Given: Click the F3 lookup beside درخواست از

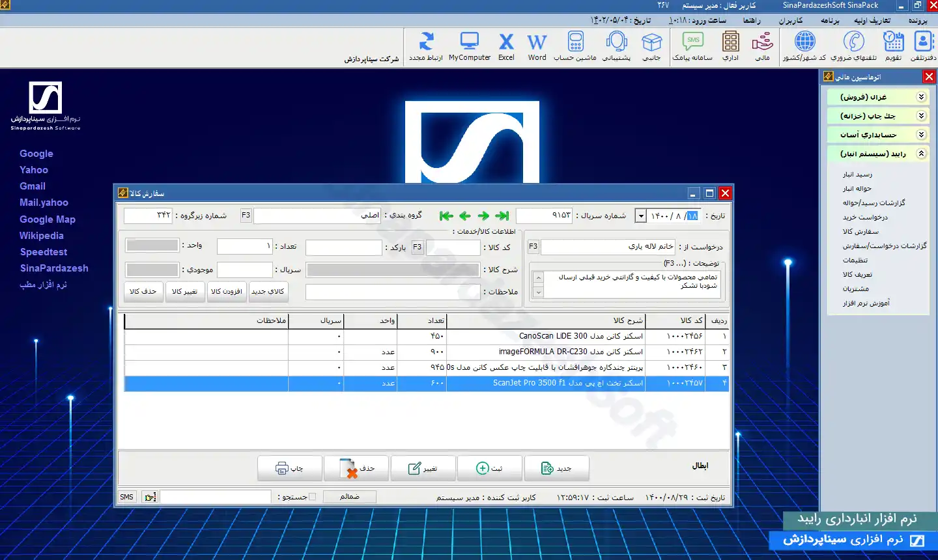Looking at the screenshot, I should pyautogui.click(x=533, y=246).
